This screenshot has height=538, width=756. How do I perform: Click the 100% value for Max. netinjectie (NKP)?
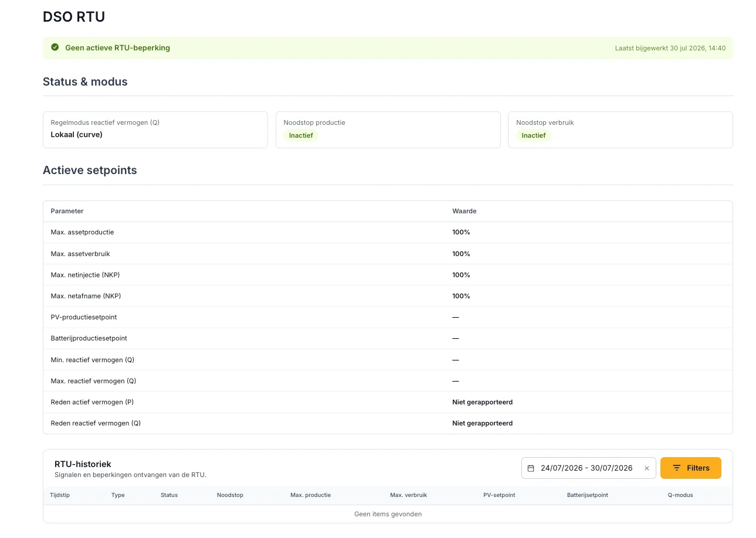[461, 275]
